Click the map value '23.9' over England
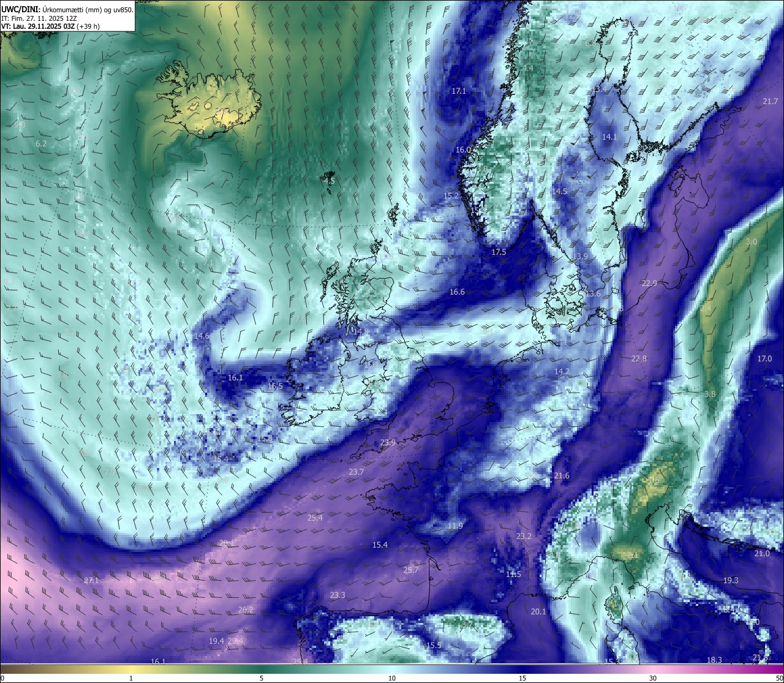Image resolution: width=784 pixels, height=683 pixels. [388, 442]
